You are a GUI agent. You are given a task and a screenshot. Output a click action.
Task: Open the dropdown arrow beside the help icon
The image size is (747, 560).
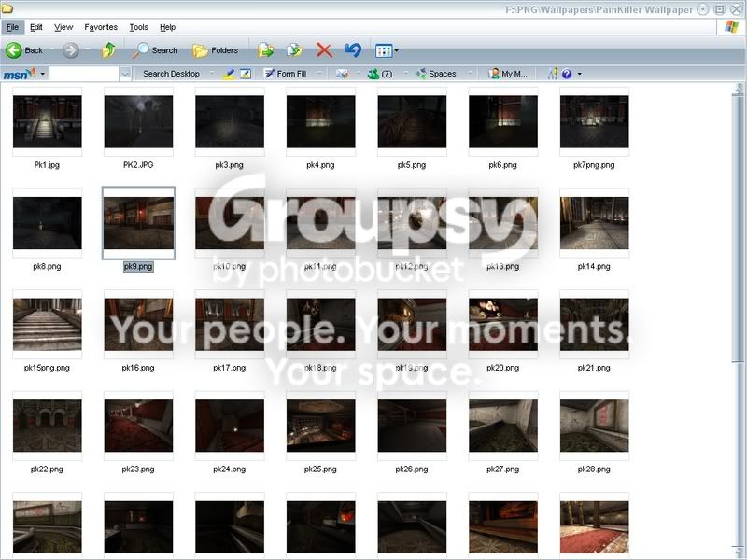(579, 74)
